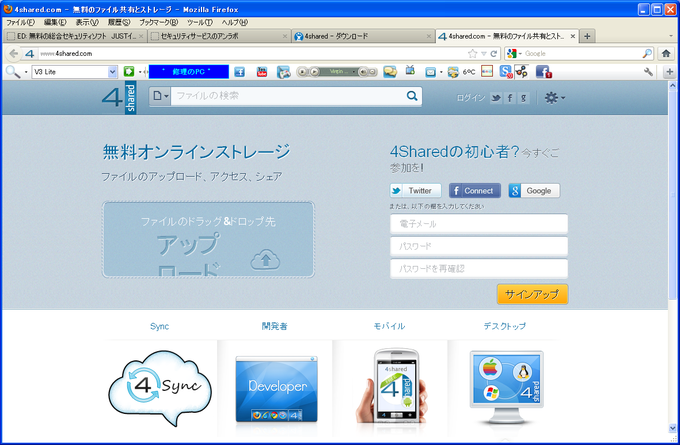Click the bookmark star in address bar
The image size is (680, 445).
[x=472, y=53]
